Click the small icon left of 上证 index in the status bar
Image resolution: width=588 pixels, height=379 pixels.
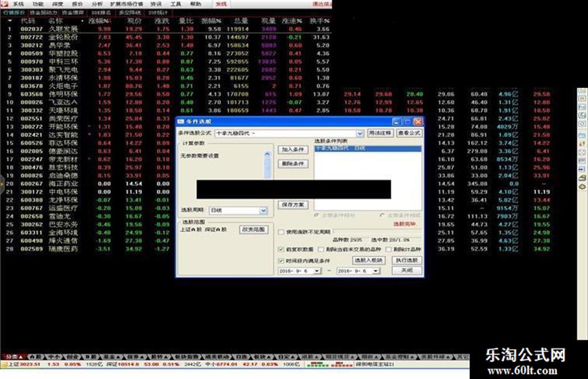[4, 364]
